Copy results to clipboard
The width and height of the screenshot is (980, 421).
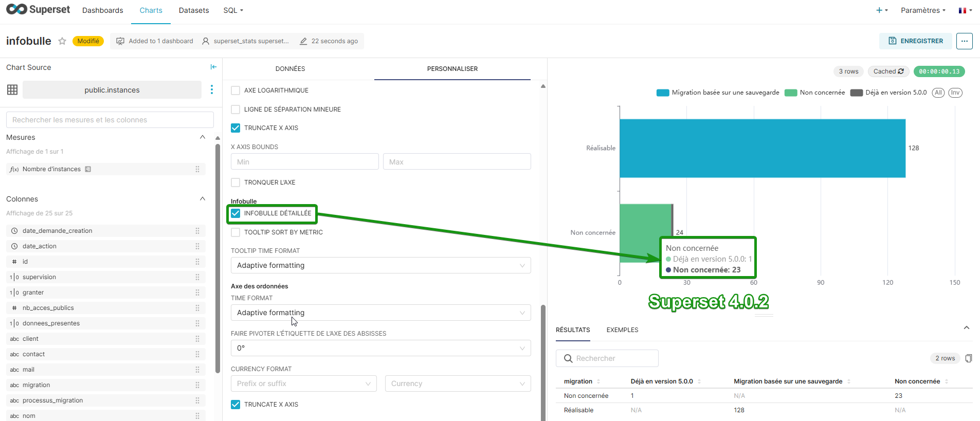pos(969,358)
